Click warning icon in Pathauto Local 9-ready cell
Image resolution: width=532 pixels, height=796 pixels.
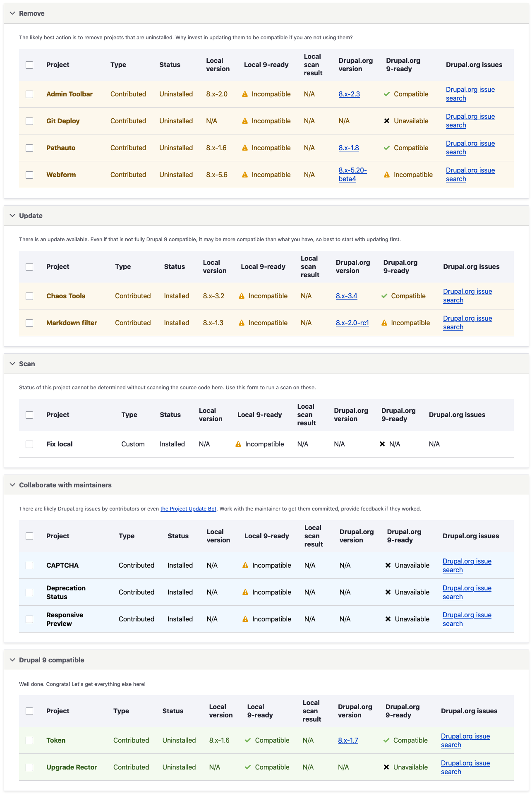click(x=245, y=148)
